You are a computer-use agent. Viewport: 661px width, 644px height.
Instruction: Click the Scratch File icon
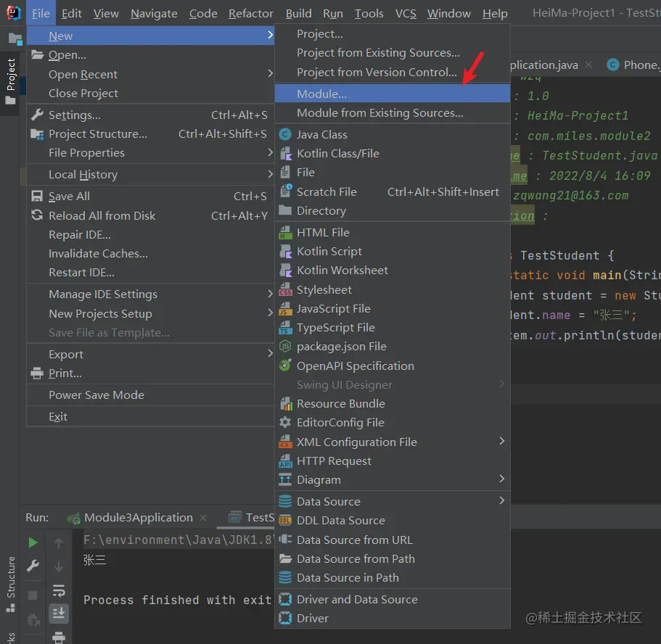285,191
